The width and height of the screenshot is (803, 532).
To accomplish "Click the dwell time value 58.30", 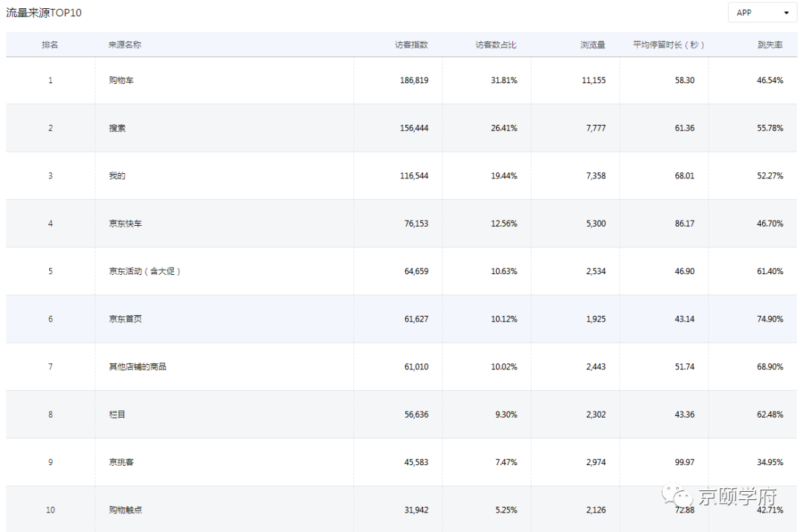I will [x=684, y=80].
